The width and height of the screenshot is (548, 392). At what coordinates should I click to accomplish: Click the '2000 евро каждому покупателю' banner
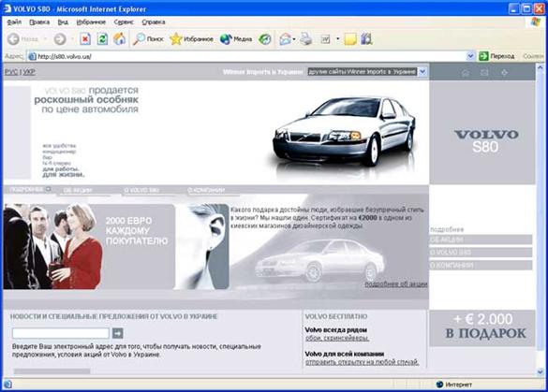point(89,246)
